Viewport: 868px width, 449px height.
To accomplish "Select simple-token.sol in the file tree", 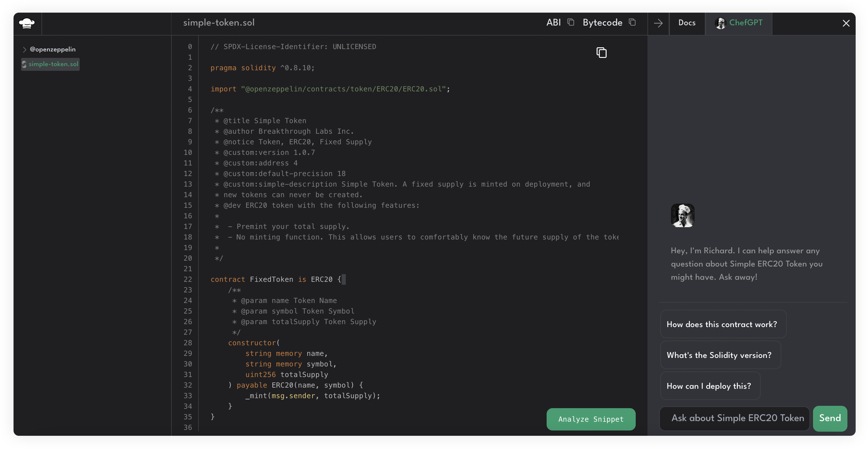I will point(54,64).
